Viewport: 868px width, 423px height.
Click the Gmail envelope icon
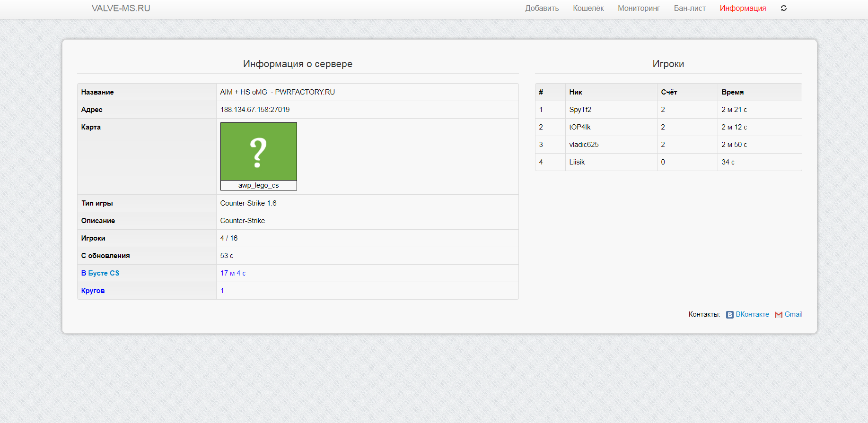778,315
